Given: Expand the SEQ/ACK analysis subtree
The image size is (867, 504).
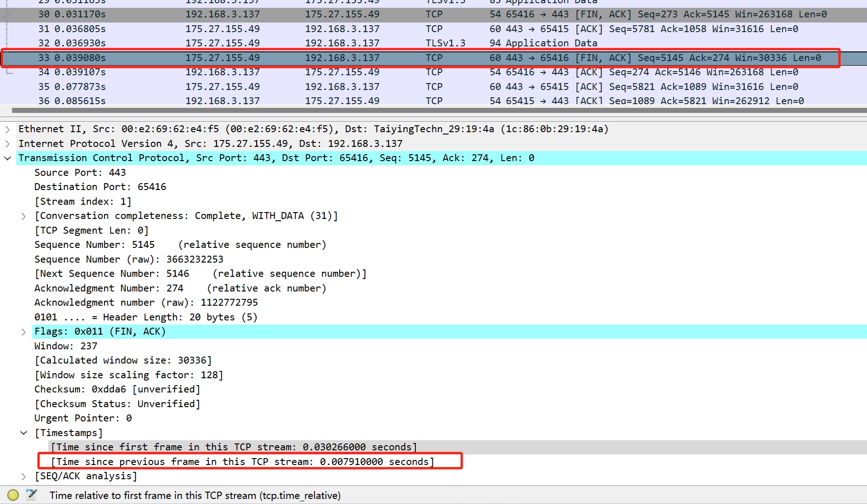Looking at the screenshot, I should 23,476.
